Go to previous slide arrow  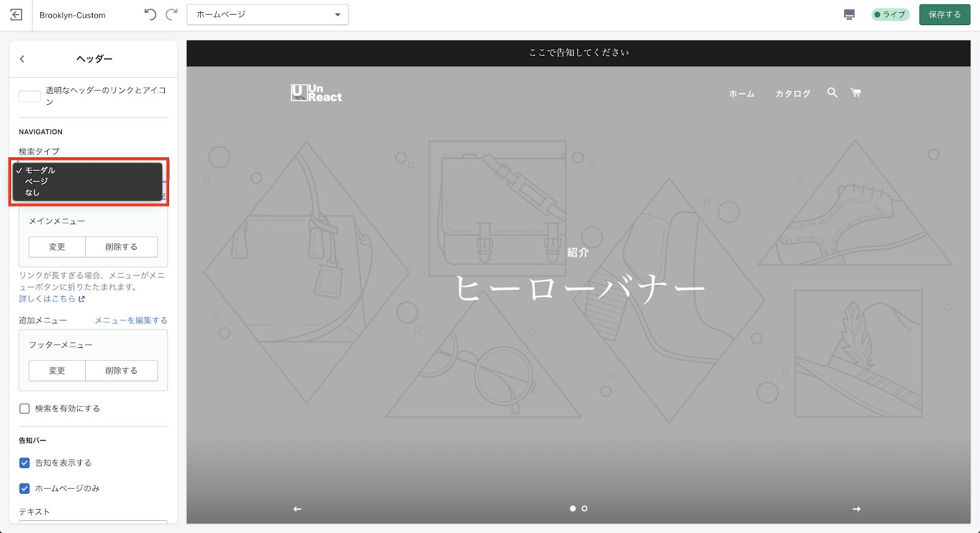(x=297, y=509)
